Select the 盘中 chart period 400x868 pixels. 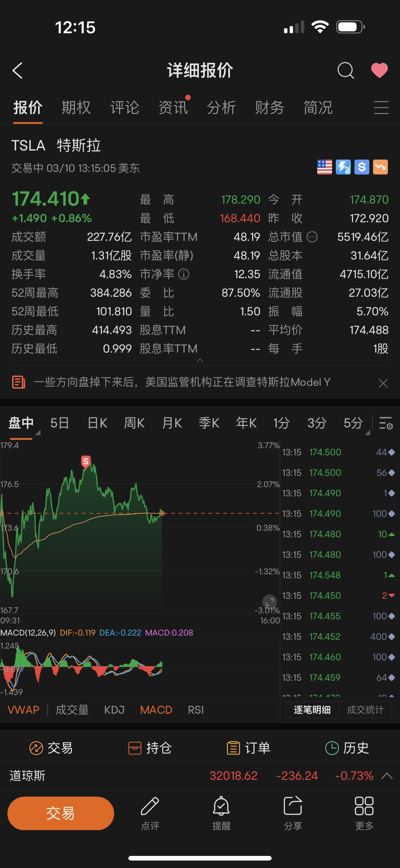coord(21,423)
